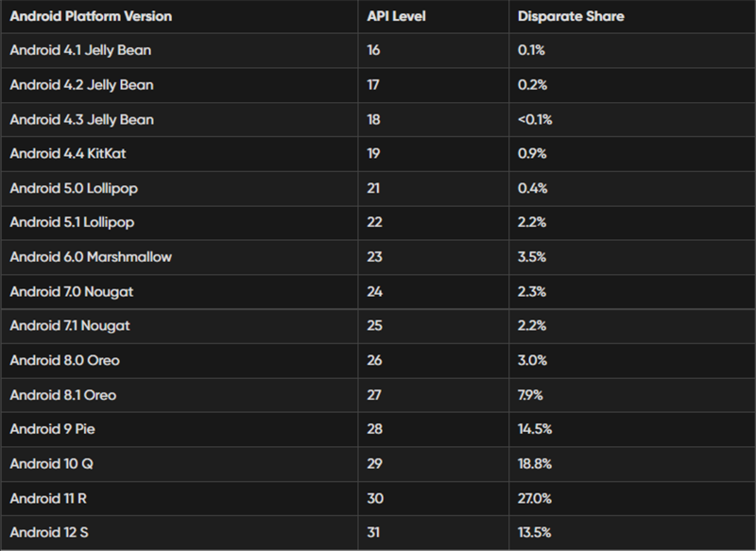Viewport: 756px width, 551px height.
Task: Click the Android 11 R cell
Action: click(x=51, y=498)
